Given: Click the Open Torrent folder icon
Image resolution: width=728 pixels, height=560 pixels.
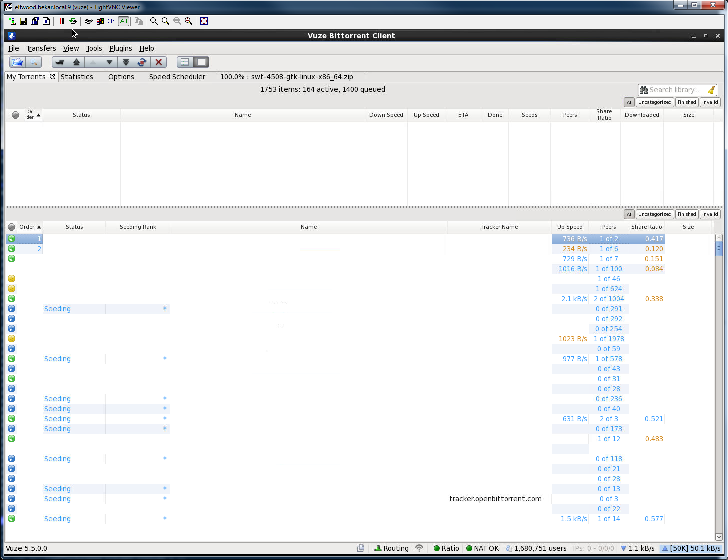Looking at the screenshot, I should coord(17,62).
